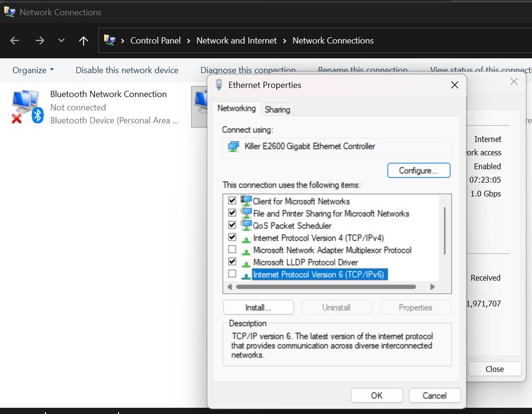The image size is (532, 414).
Task: Click the Network Connections breadcrumb
Action: (x=333, y=41)
